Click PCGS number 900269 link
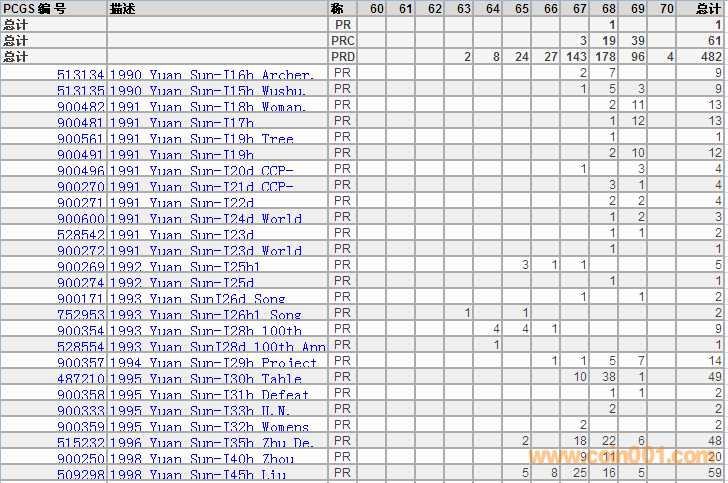This screenshot has height=483, width=728. tap(80, 266)
